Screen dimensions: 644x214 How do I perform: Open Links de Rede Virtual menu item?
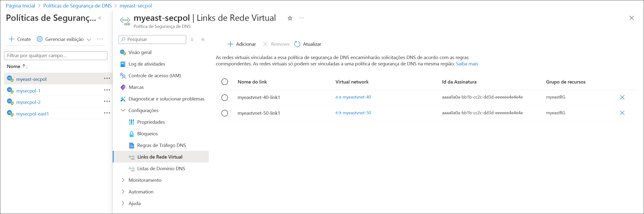pos(161,157)
